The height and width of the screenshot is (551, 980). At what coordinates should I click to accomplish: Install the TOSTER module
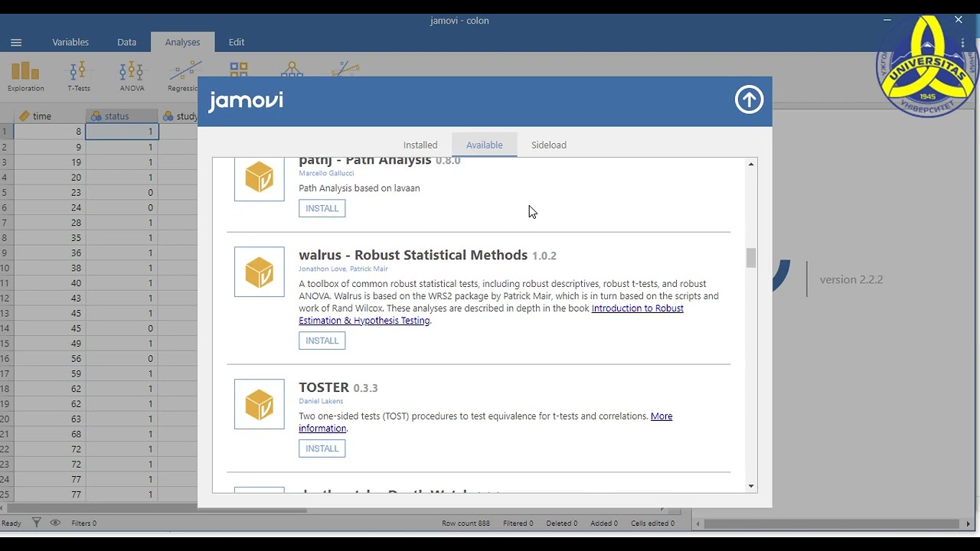pyautogui.click(x=322, y=448)
